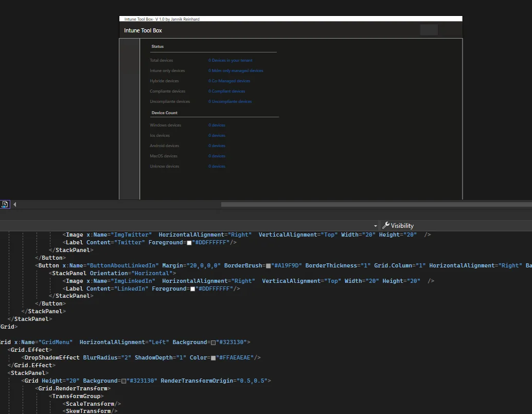This screenshot has height=414, width=532.
Task: Click Margin="20,0,0,0" attribute in code
Action: pyautogui.click(x=191, y=265)
